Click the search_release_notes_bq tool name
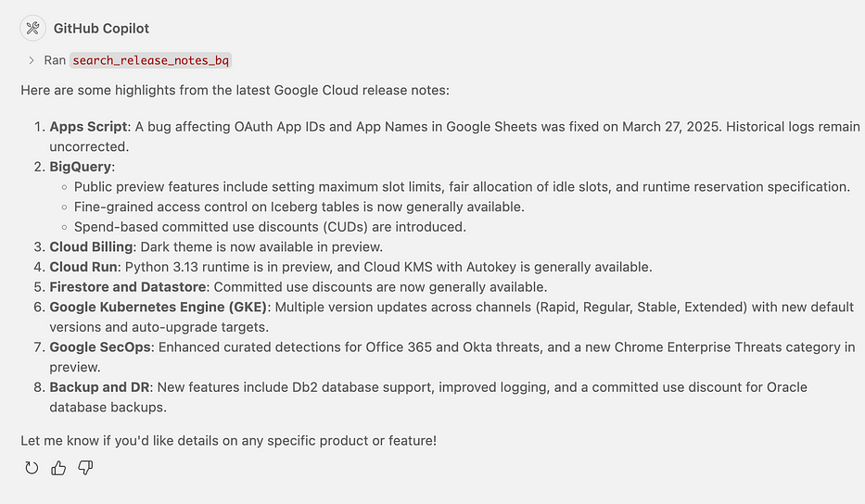The height and width of the screenshot is (504, 865). tap(150, 60)
